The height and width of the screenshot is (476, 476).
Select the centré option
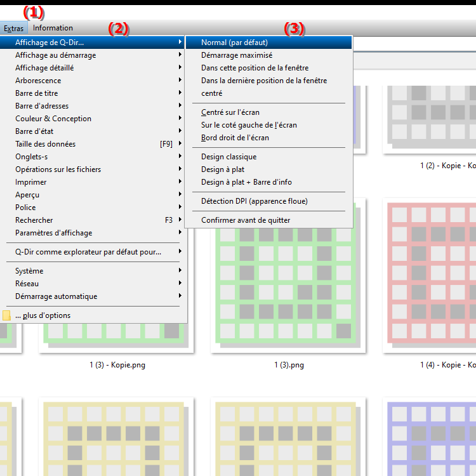[269, 93]
